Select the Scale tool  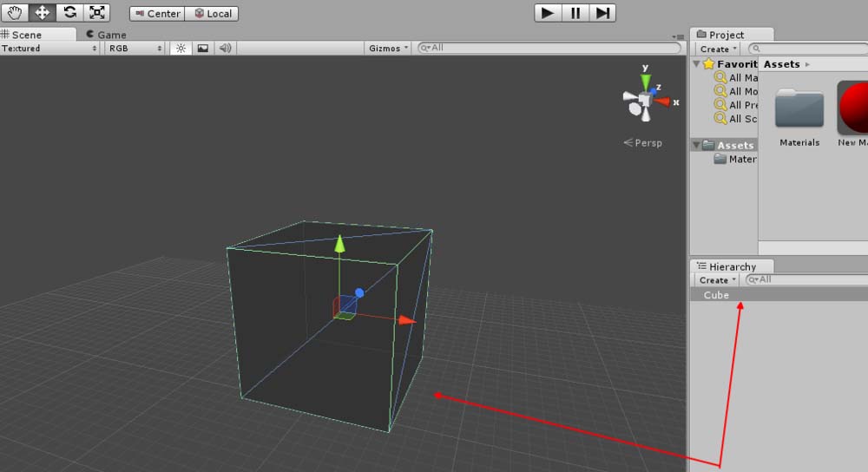coord(97,13)
